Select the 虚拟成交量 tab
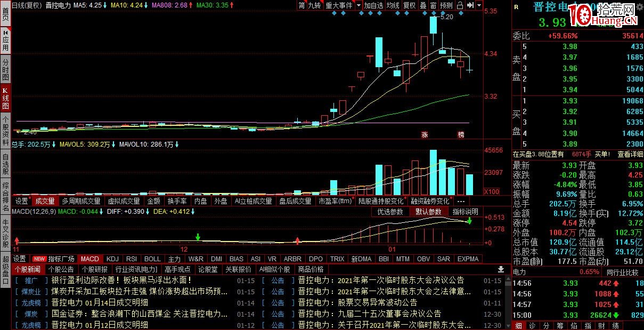644x330 pixels. click(x=124, y=201)
